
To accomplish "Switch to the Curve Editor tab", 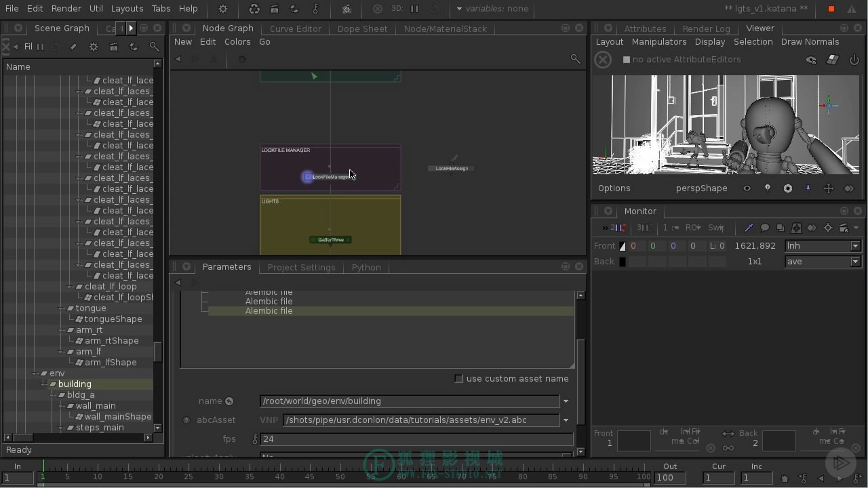I will (295, 28).
